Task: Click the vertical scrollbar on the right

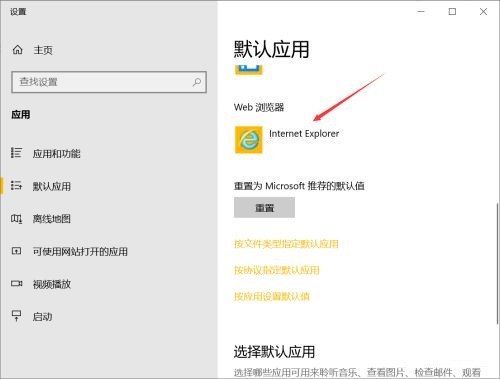Action: point(497,262)
